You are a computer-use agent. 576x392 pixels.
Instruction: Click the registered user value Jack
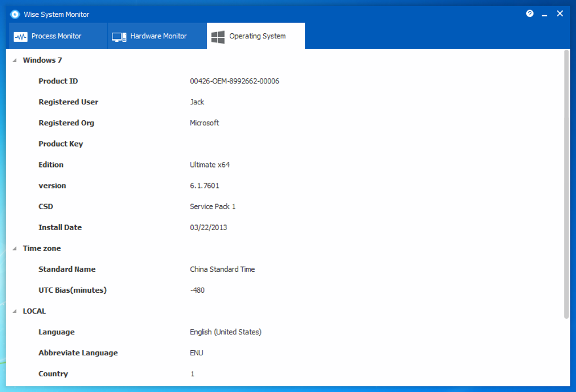pos(197,102)
